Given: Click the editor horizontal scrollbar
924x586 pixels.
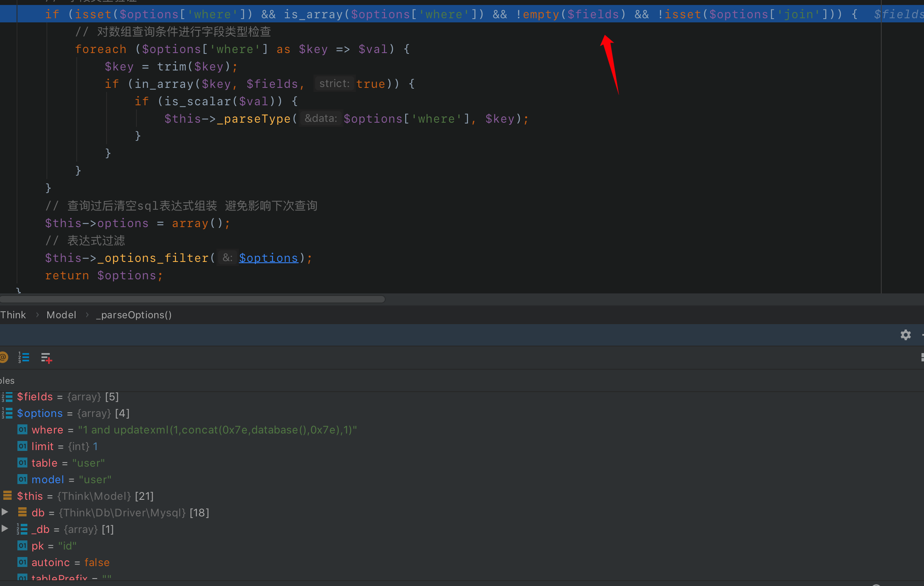Looking at the screenshot, I should tap(192, 299).
